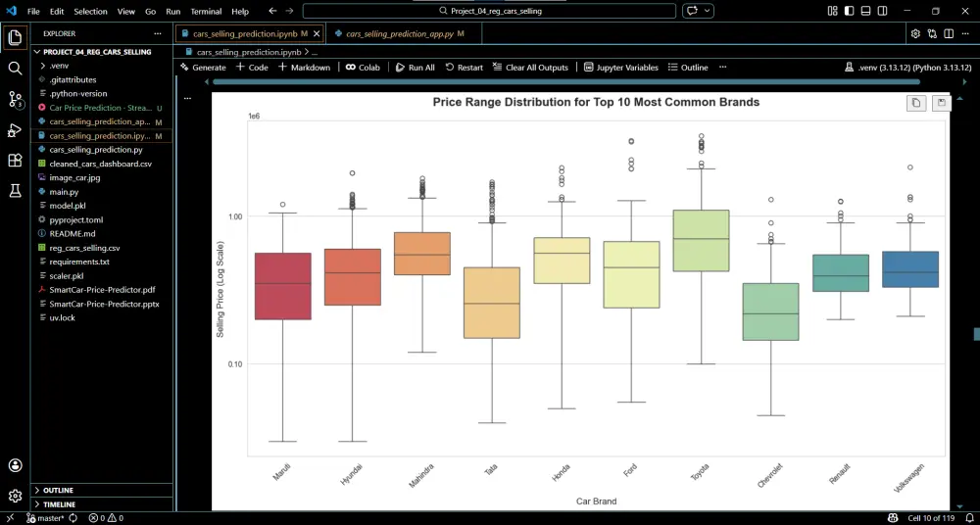The image size is (980, 525).
Task: Open the Copilot chat dropdown arrow
Action: tap(708, 11)
